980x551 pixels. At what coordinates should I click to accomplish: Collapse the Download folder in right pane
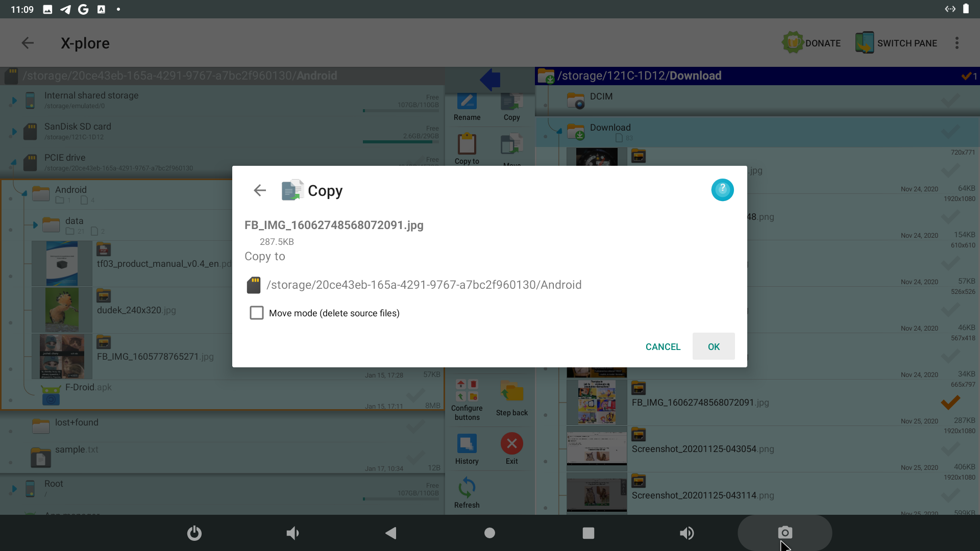(x=559, y=132)
